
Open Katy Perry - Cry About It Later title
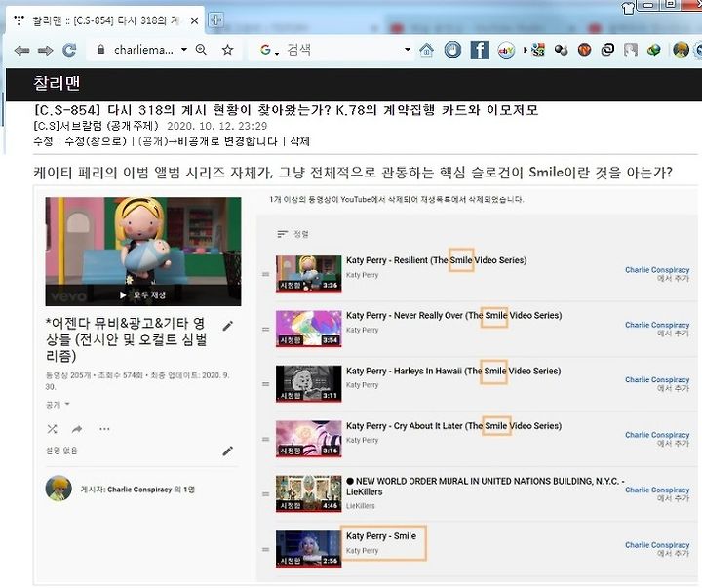tap(453, 426)
